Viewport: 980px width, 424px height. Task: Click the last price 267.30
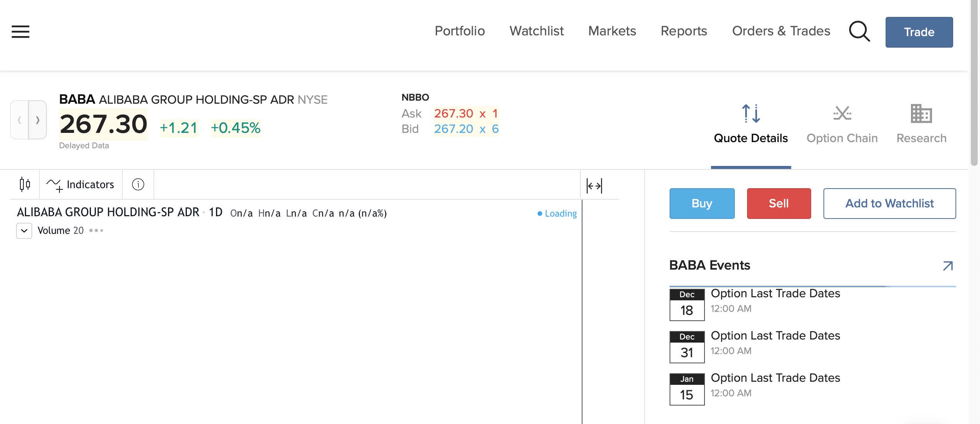(x=104, y=124)
